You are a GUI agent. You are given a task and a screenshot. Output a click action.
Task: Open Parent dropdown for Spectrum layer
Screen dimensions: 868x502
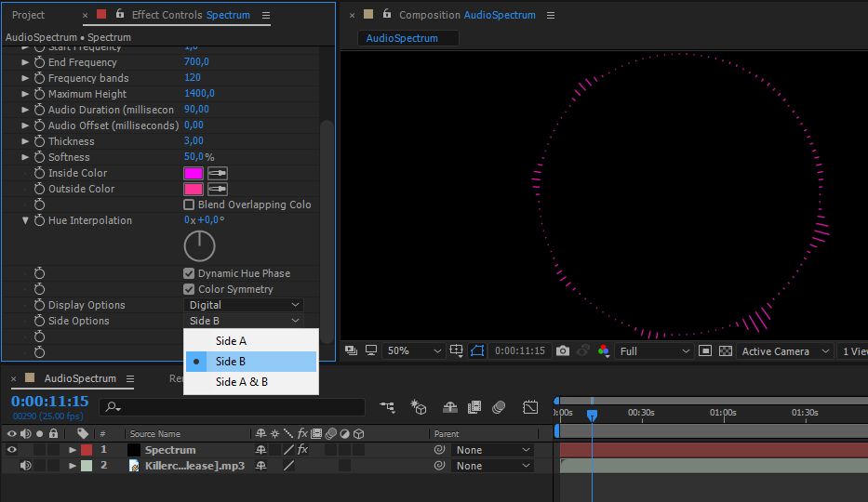tap(492, 450)
